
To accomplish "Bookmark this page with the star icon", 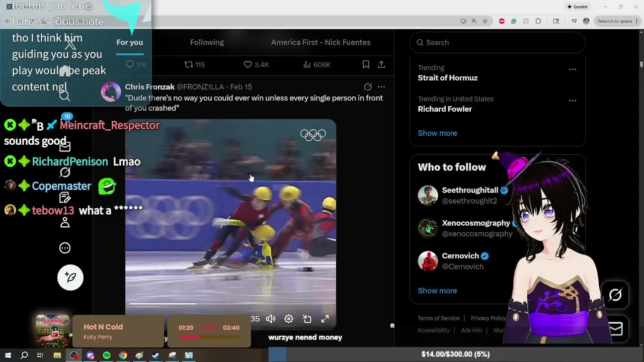I will pyautogui.click(x=485, y=21).
